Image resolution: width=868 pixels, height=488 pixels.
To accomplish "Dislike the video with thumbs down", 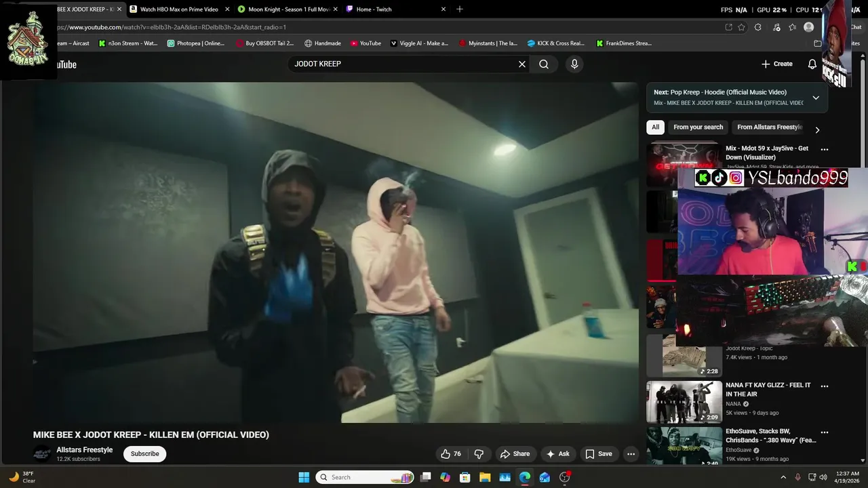I will click(x=479, y=453).
